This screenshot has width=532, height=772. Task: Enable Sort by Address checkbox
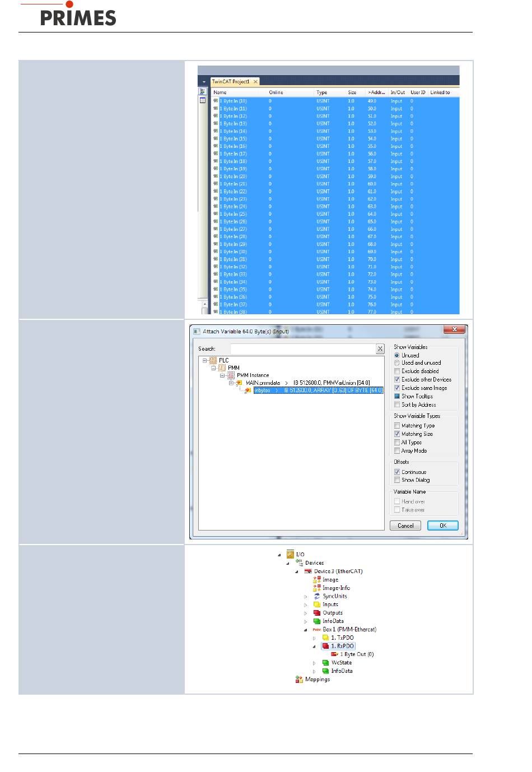coord(397,404)
